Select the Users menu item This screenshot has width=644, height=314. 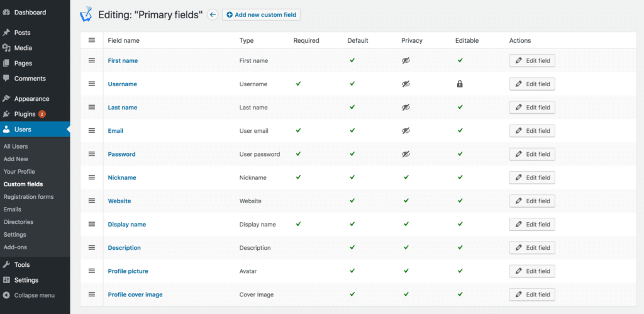click(35, 130)
